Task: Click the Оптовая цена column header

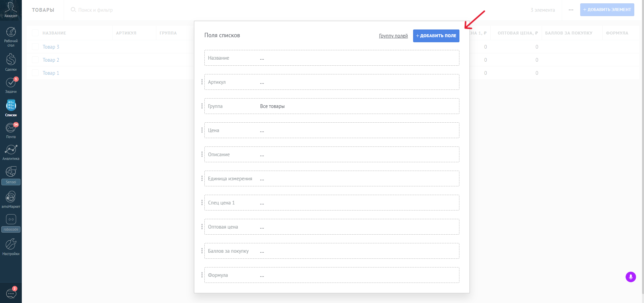Action: pos(517,33)
